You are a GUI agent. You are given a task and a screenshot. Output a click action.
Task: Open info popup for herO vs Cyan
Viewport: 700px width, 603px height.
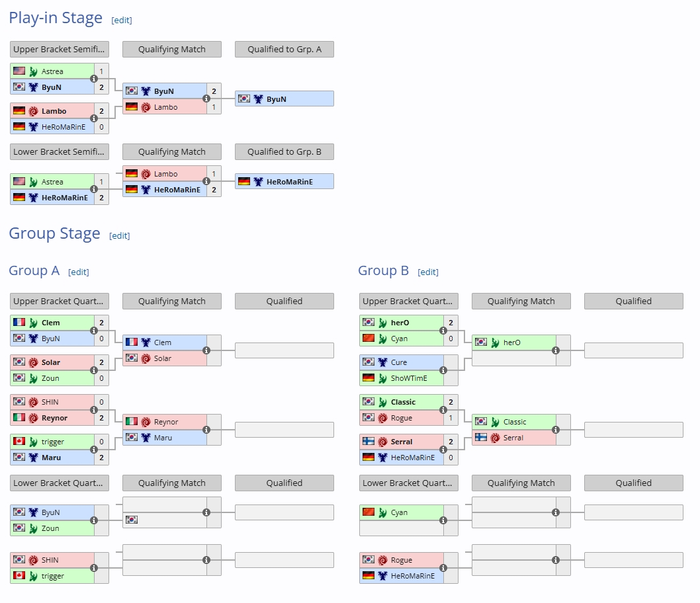point(443,331)
